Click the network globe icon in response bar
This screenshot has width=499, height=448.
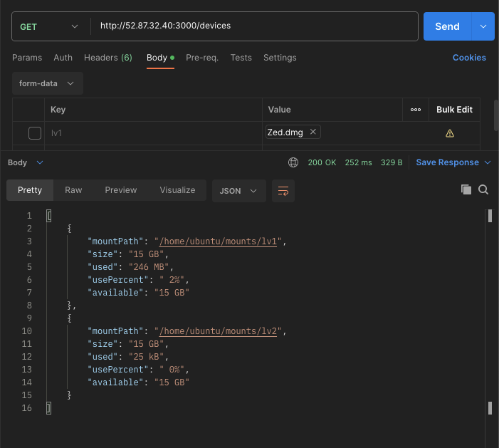click(x=293, y=162)
